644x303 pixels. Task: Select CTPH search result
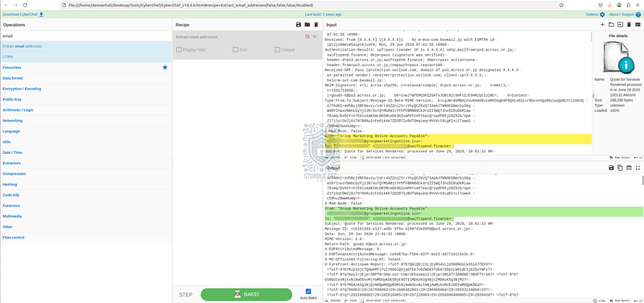click(86, 56)
